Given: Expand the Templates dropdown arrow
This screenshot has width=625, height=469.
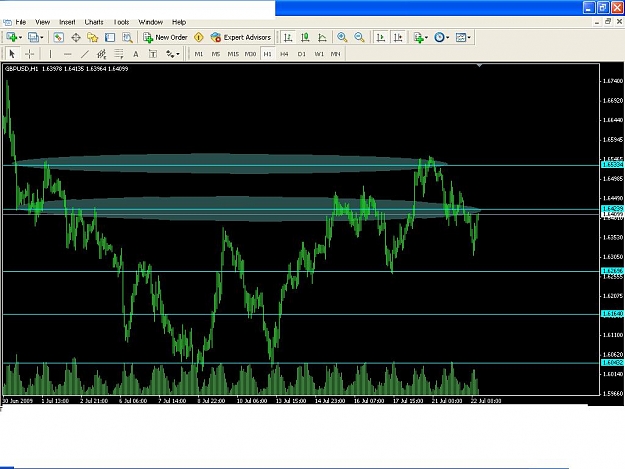Looking at the screenshot, I should click(x=469, y=38).
